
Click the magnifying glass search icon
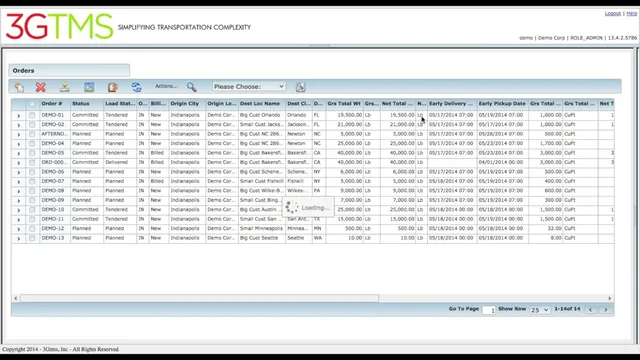(191, 87)
